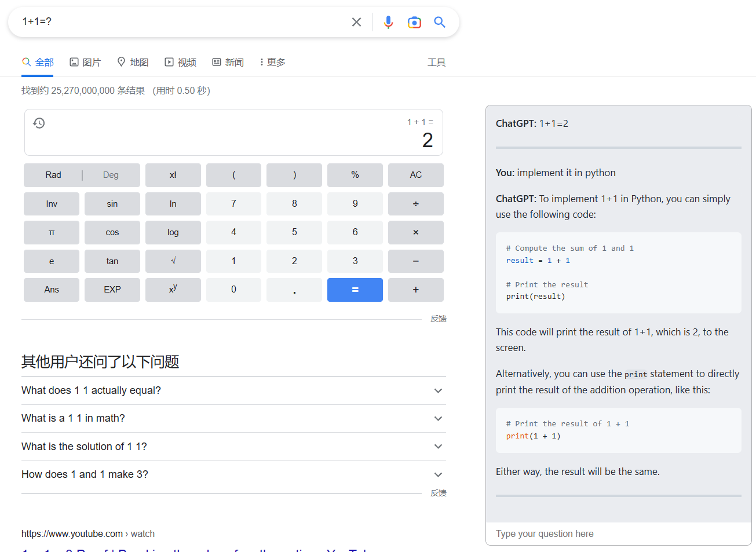Click the x to the power y key
The width and height of the screenshot is (756, 552).
tap(173, 290)
